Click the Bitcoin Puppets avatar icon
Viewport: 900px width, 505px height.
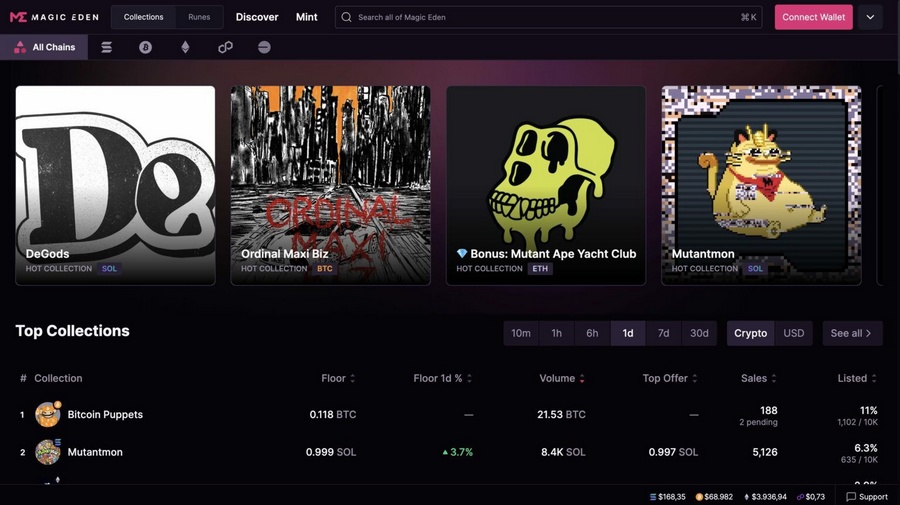pos(47,414)
